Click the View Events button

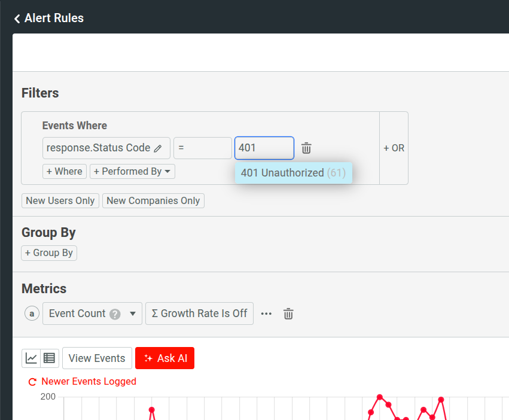coord(97,358)
